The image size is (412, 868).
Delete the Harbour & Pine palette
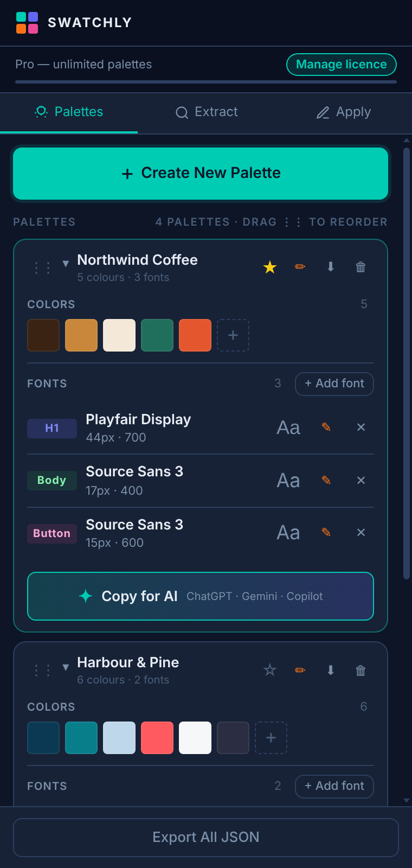point(360,670)
